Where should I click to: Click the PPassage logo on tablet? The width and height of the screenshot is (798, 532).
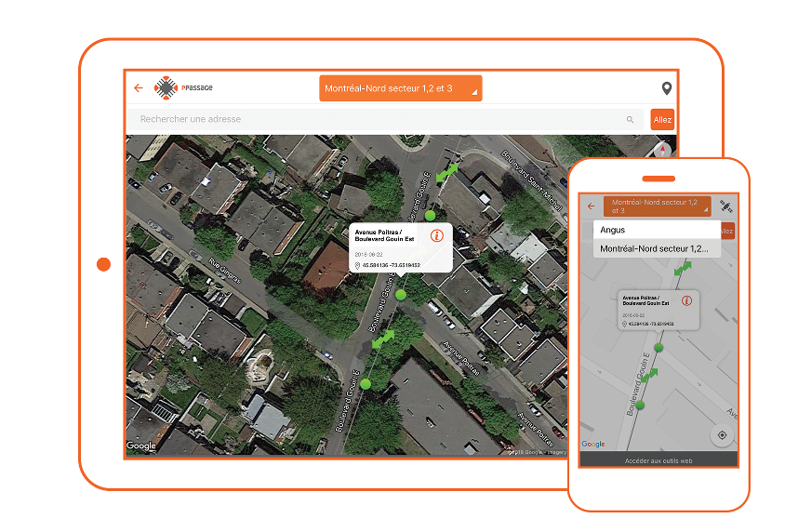tap(184, 87)
